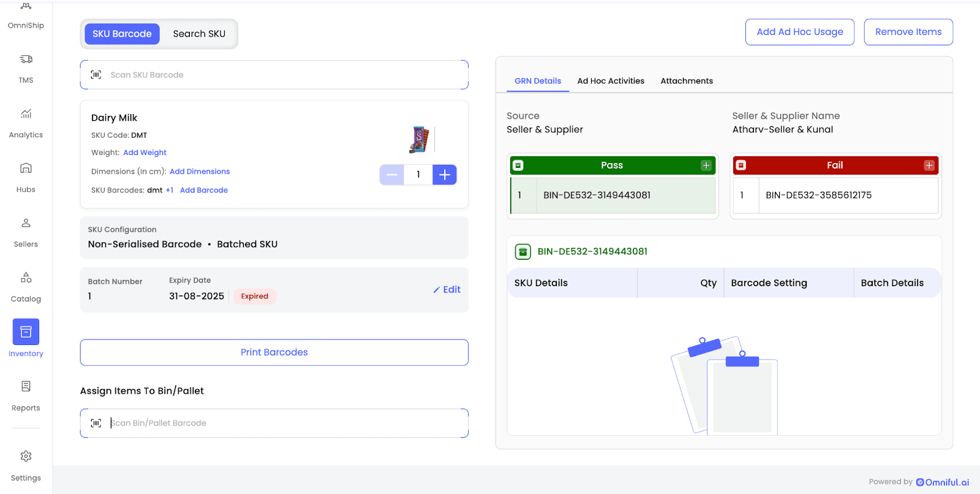This screenshot has height=494, width=980.
Task: Open Catalog from the sidebar
Action: (x=26, y=278)
